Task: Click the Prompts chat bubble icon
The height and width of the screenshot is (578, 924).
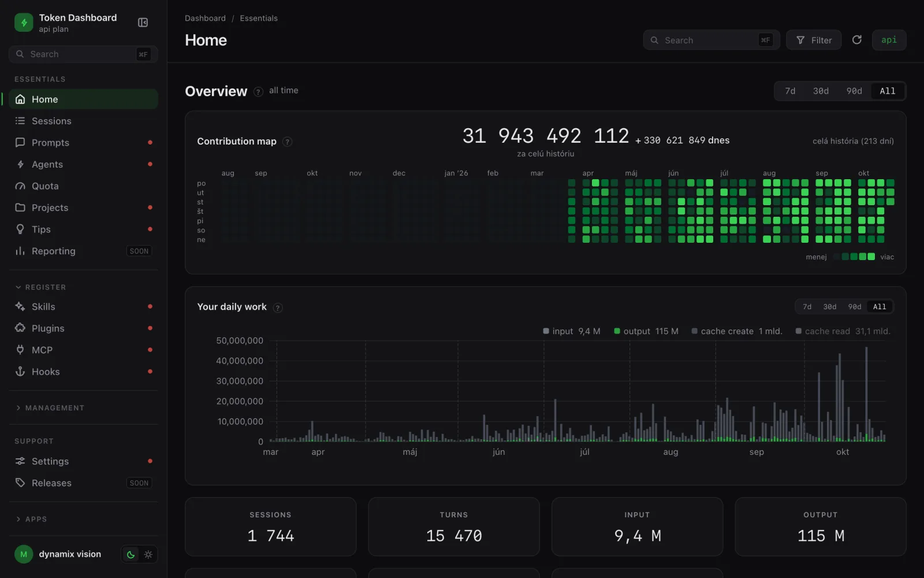Action: pyautogui.click(x=20, y=143)
